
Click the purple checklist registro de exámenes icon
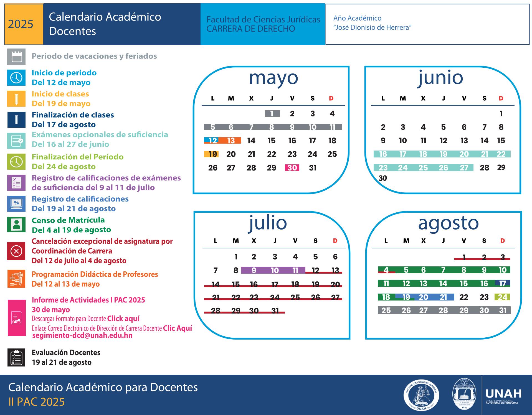point(16,182)
